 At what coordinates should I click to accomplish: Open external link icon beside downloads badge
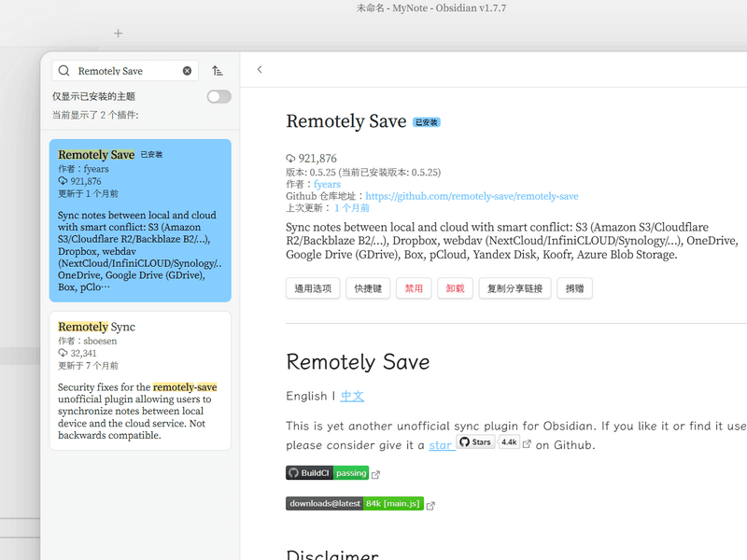(430, 505)
